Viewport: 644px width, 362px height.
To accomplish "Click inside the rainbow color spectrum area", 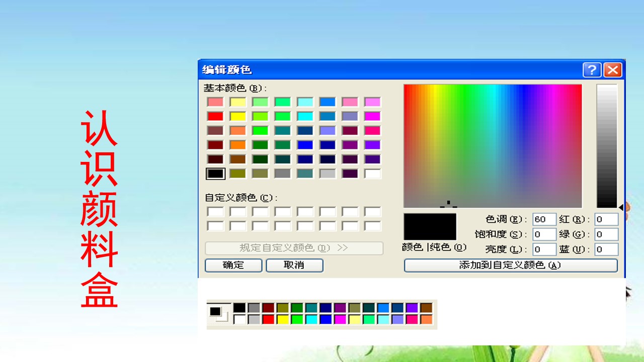I will [x=493, y=146].
